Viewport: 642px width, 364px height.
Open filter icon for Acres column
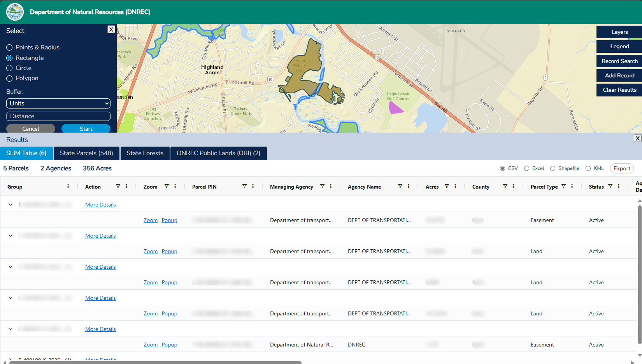click(447, 187)
